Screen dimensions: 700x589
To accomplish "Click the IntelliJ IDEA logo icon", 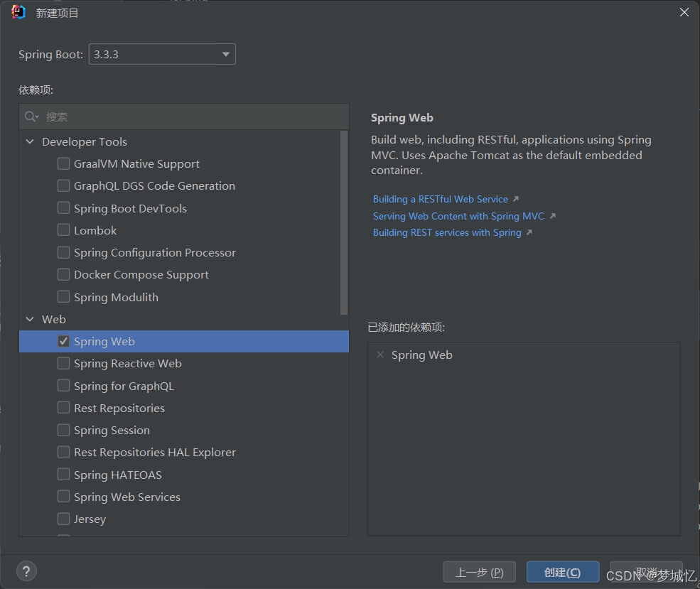I will [x=18, y=12].
